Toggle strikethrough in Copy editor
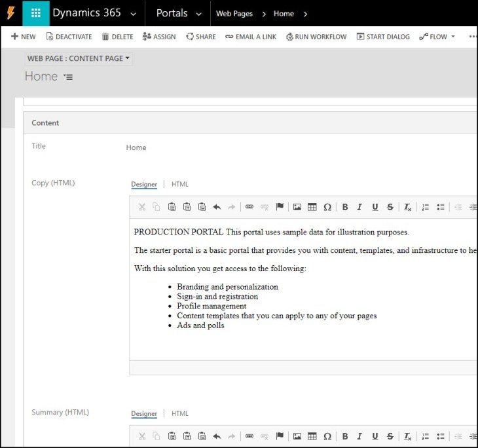 (x=390, y=207)
